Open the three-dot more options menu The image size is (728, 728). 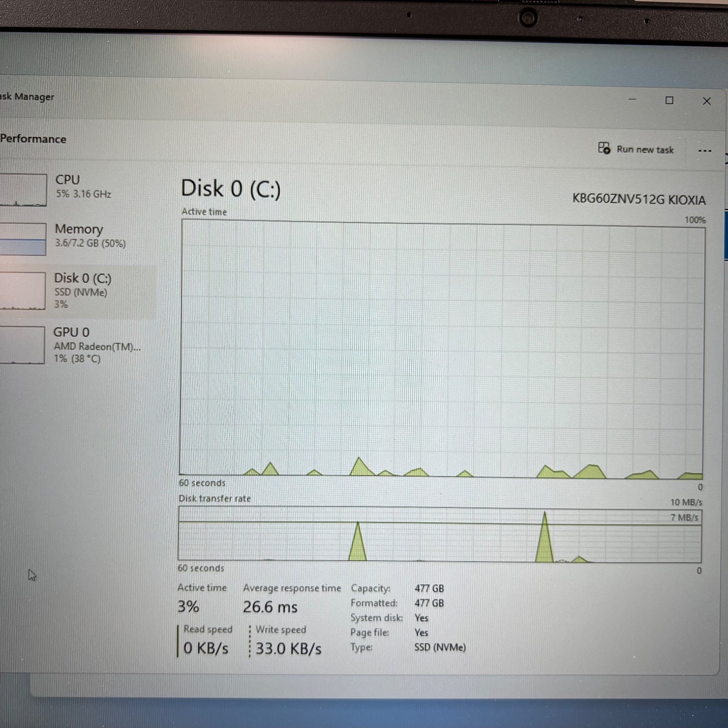point(705,151)
